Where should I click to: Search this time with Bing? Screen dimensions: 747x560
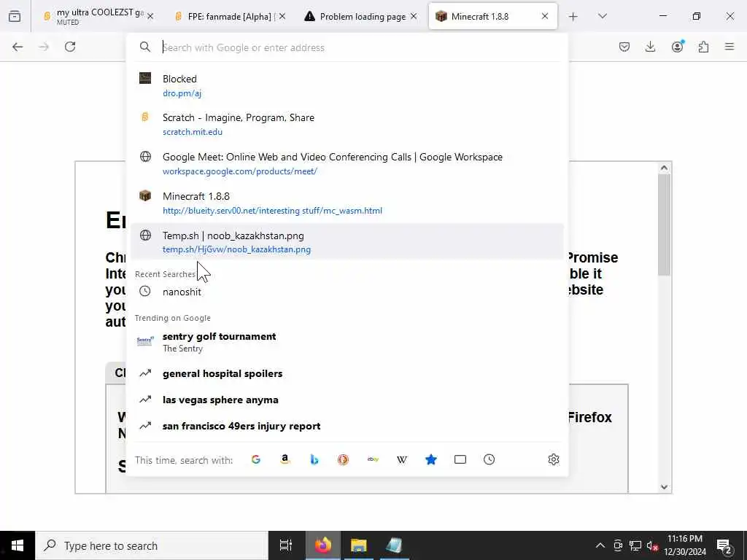314,459
